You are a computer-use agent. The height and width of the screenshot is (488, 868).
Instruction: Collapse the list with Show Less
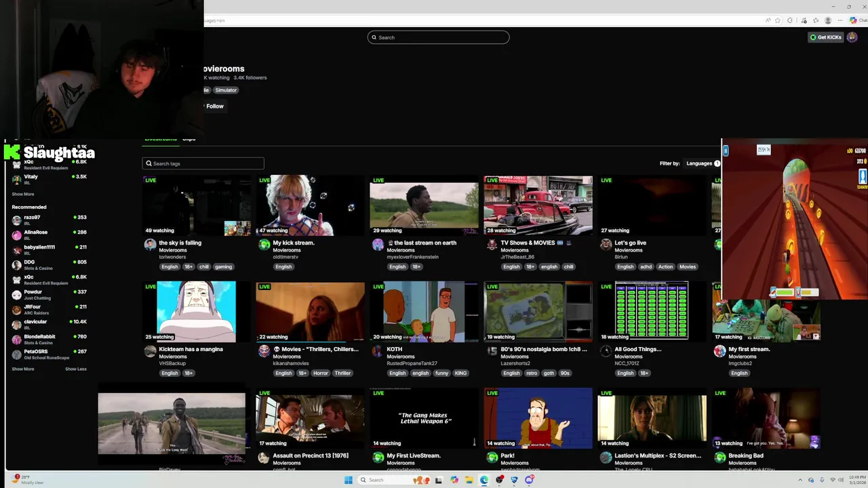(x=76, y=369)
